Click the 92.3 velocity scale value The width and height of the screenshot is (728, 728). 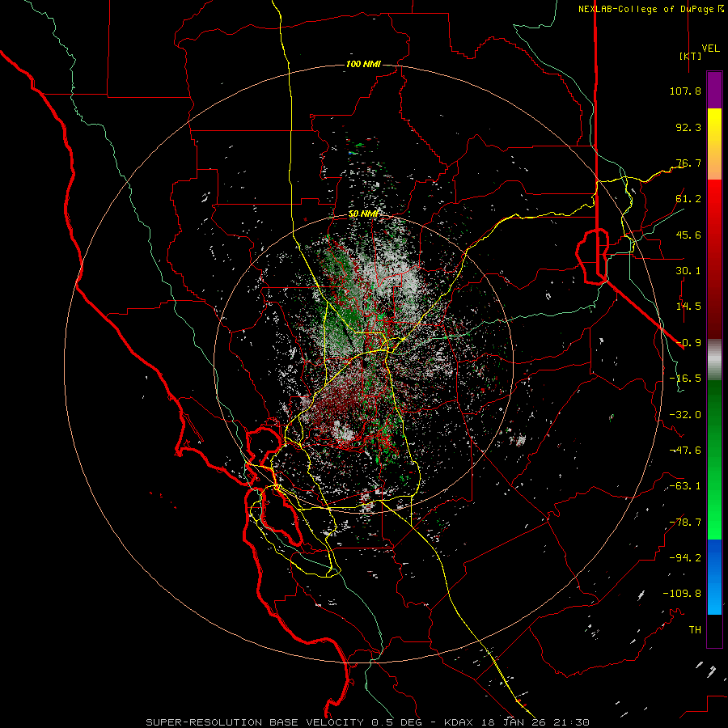pos(688,127)
